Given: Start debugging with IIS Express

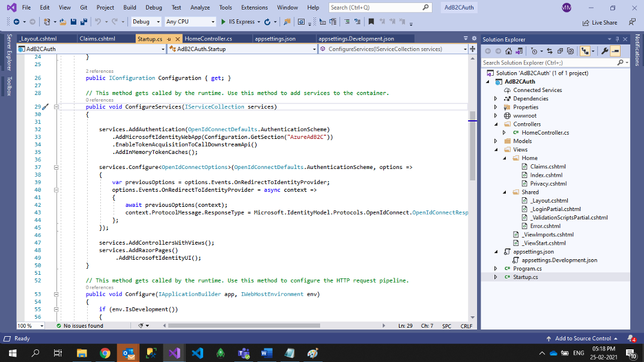Looking at the screenshot, I should pyautogui.click(x=238, y=22).
